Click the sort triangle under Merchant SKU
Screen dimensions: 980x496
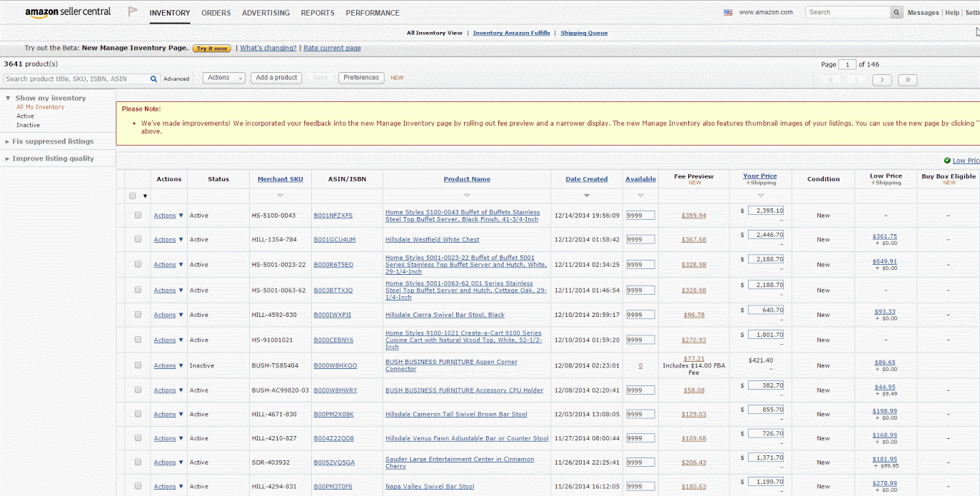281,196
